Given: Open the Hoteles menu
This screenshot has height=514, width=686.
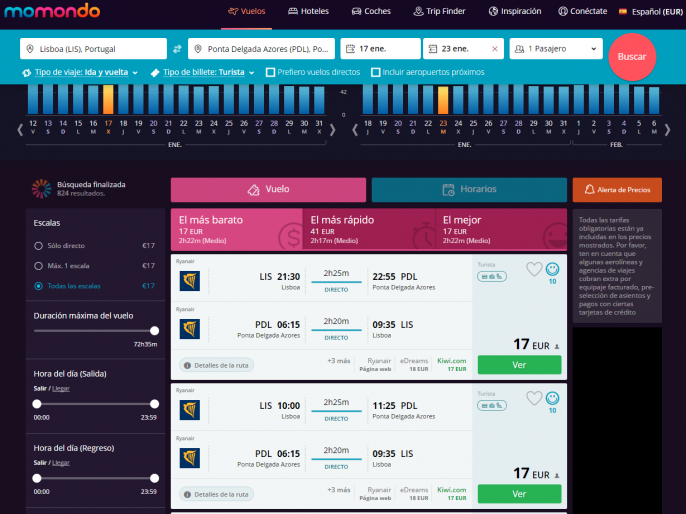Looking at the screenshot, I should click(308, 11).
